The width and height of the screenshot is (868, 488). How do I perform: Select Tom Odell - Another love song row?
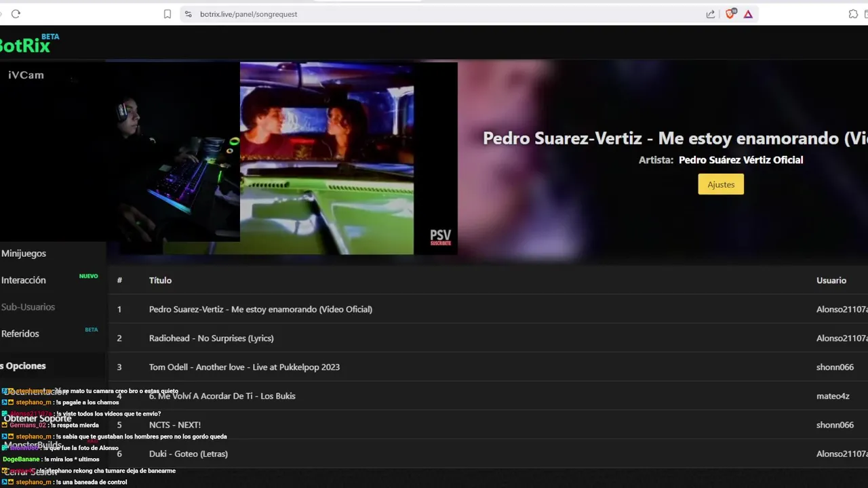click(488, 367)
